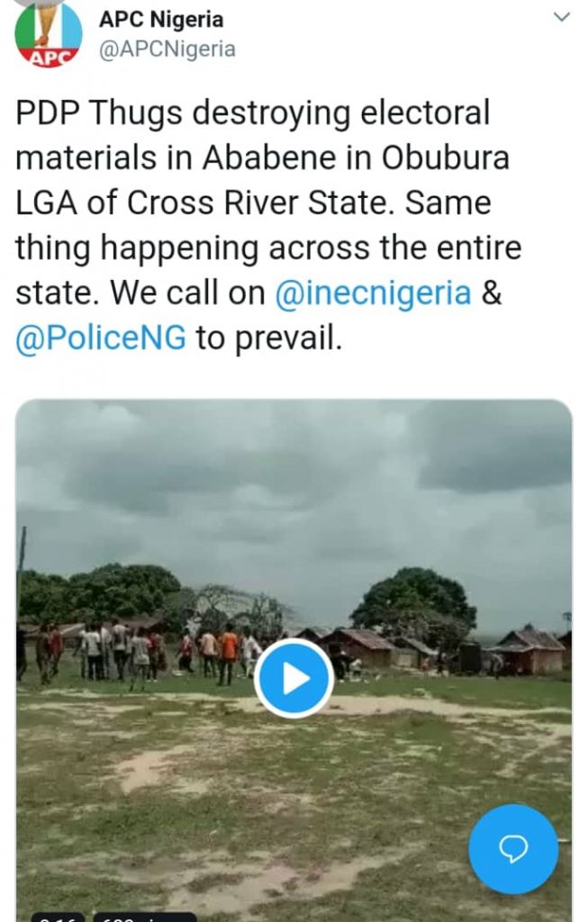
Task: Click the @APCNigeria handle
Action: 167,49
